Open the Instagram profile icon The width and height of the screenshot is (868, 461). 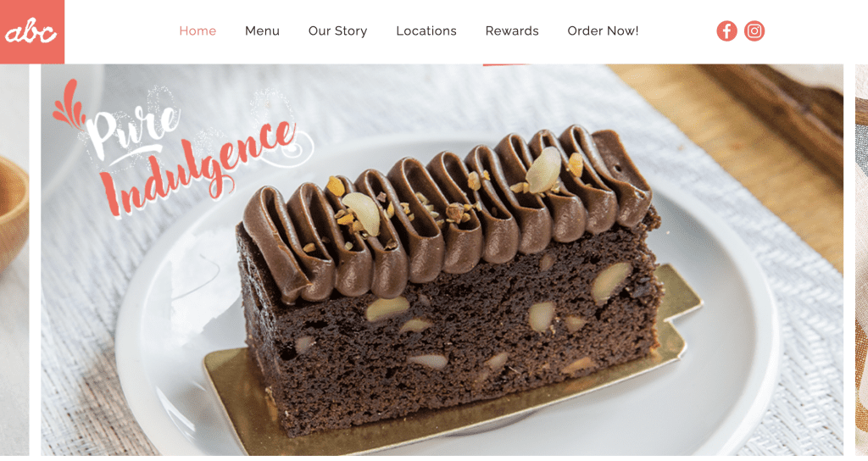pos(754,31)
